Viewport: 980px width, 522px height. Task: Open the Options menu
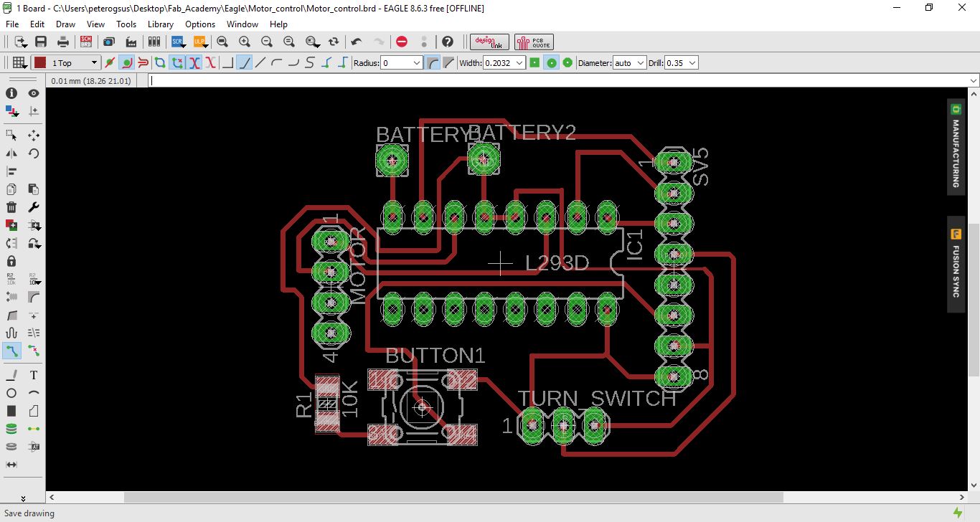[200, 24]
